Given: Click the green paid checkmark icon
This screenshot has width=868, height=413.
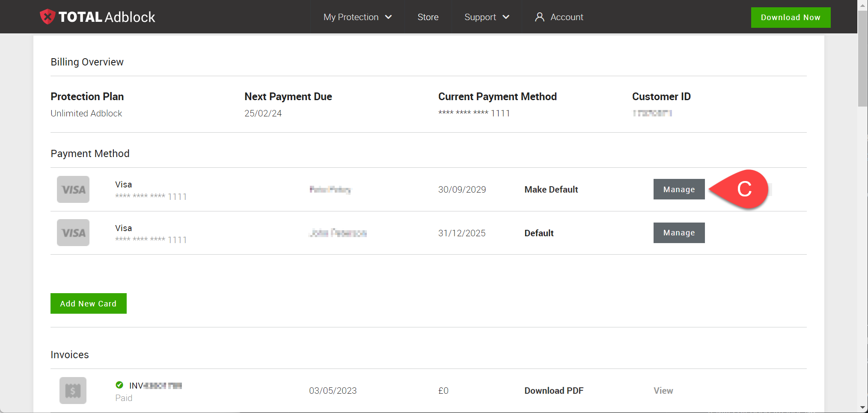Looking at the screenshot, I should pos(119,385).
